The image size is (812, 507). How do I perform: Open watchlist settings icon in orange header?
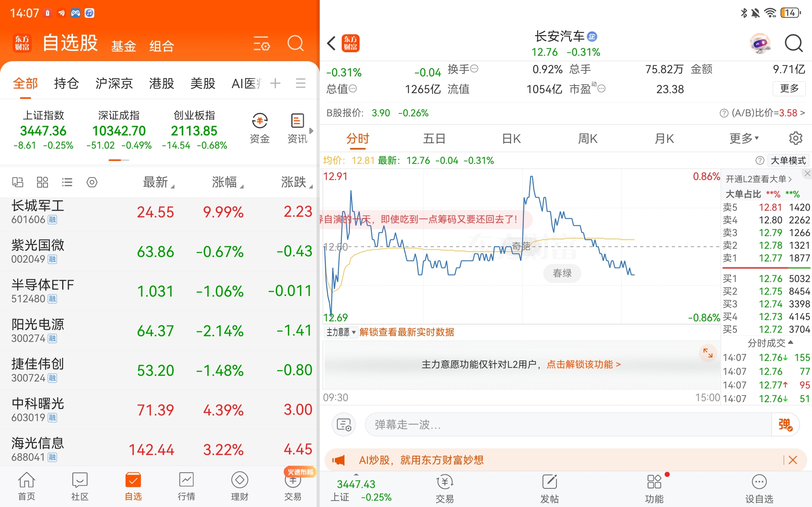click(x=261, y=44)
